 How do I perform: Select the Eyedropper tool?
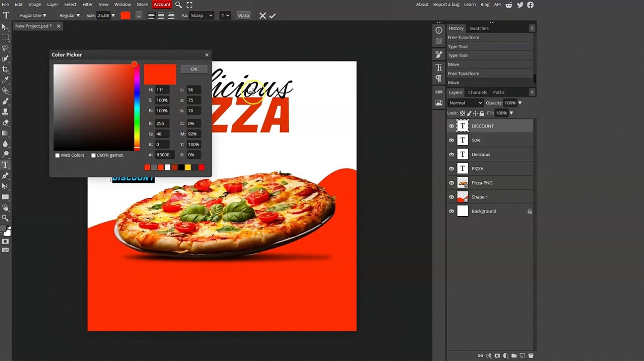point(6,80)
